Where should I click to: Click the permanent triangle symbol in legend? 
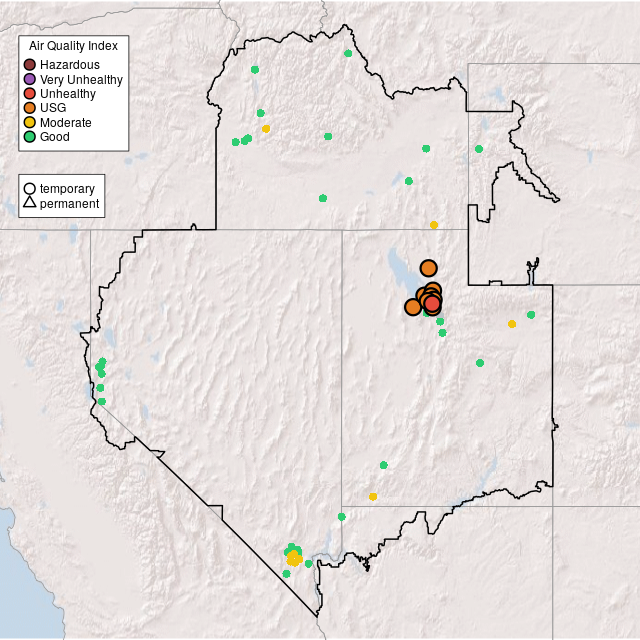click(30, 204)
